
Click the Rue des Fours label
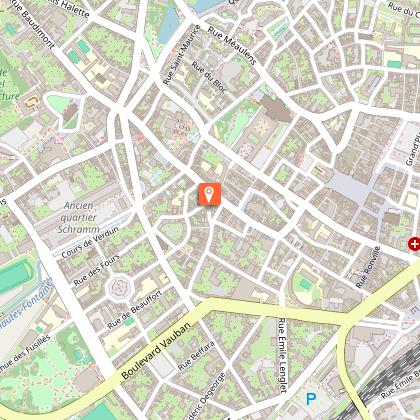[96, 270]
